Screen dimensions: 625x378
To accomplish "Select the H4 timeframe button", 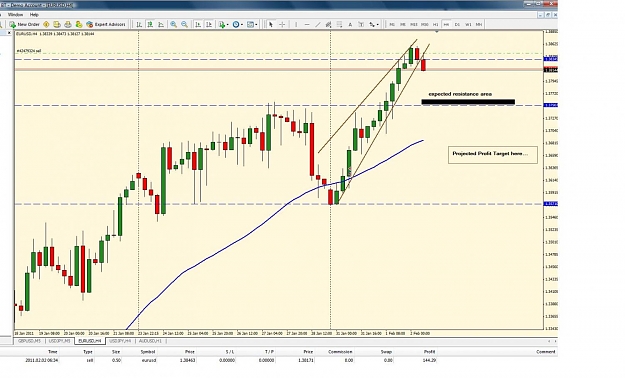I will [446, 24].
